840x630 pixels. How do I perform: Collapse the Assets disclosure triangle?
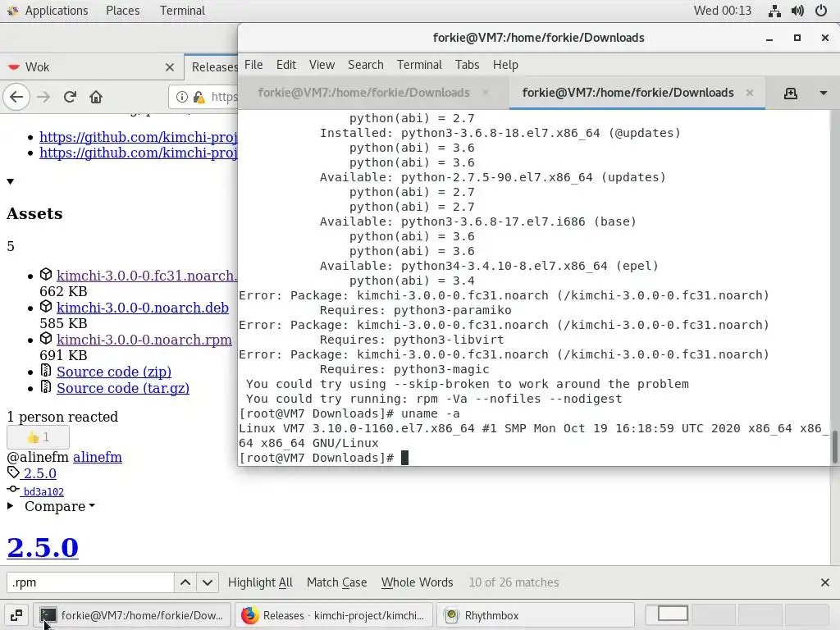pyautogui.click(x=10, y=181)
